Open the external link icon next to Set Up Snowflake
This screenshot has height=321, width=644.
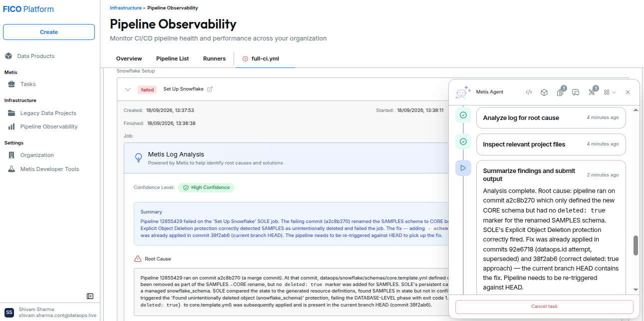pyautogui.click(x=210, y=89)
